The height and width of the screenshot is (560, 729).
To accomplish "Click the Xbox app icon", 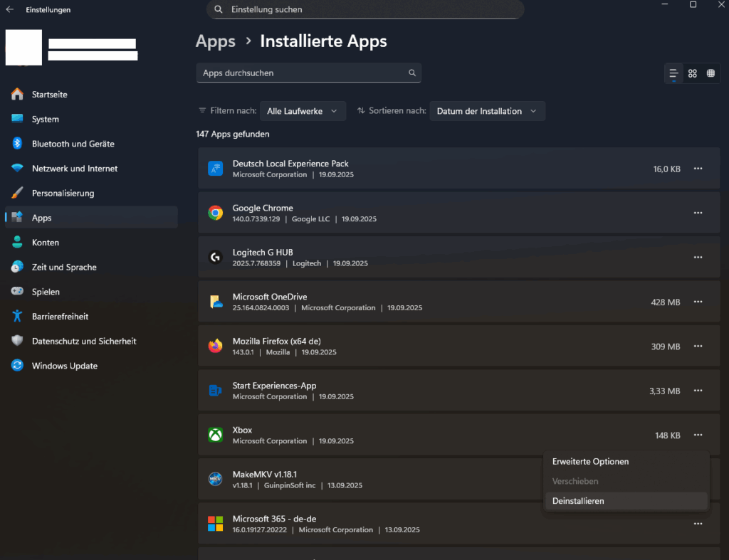I will tap(215, 435).
